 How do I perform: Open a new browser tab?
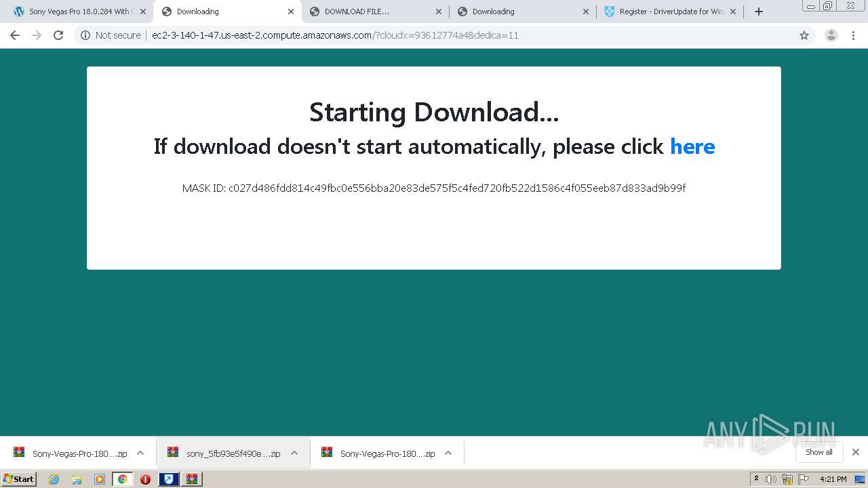759,12
